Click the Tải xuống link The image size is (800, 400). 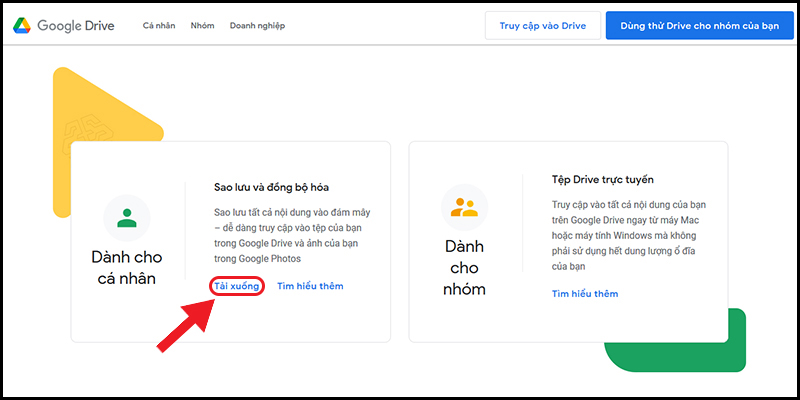[237, 286]
